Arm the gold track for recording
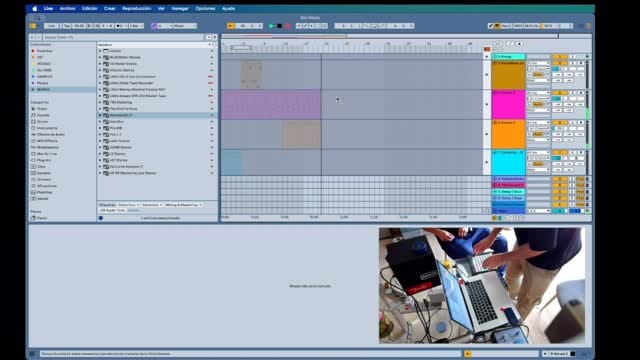 (x=581, y=63)
